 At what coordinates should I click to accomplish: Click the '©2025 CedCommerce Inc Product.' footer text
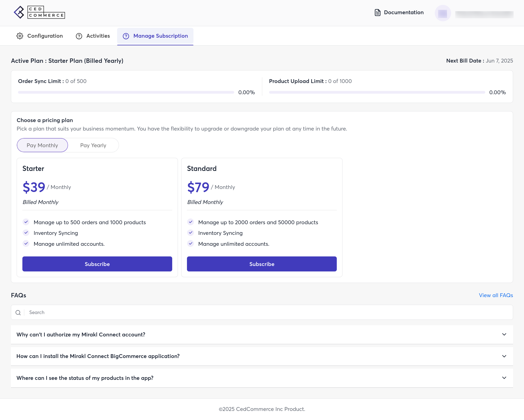coord(262,409)
